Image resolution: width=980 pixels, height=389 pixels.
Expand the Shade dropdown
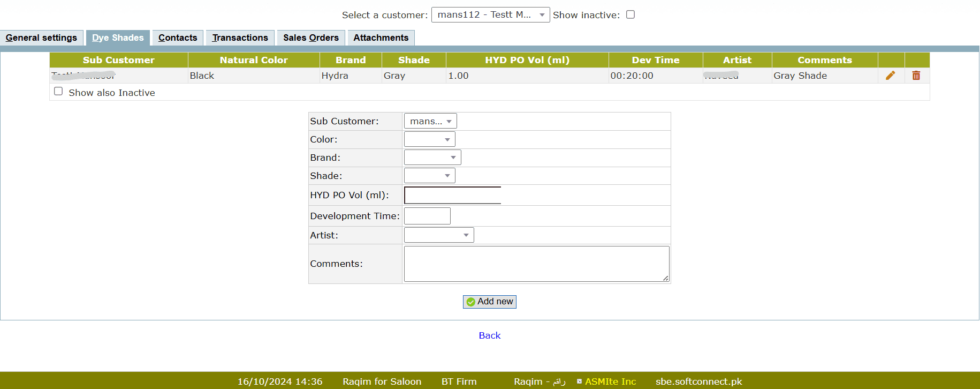point(429,176)
